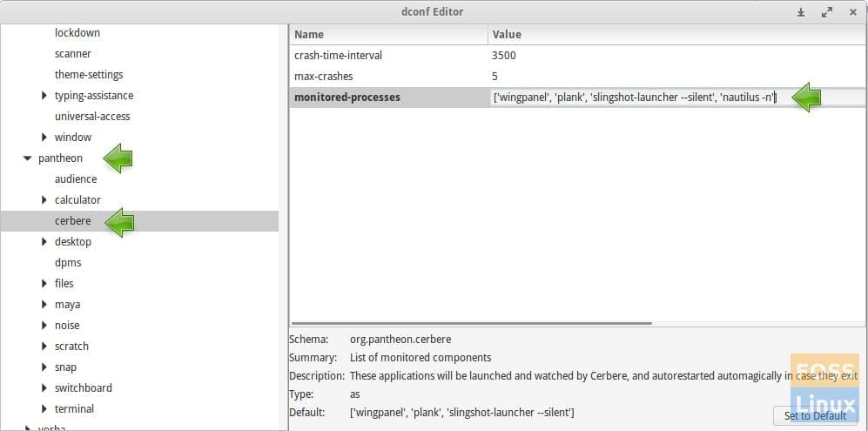Edit the 3500 value cell
This screenshot has width=868, height=431.
click(x=503, y=56)
